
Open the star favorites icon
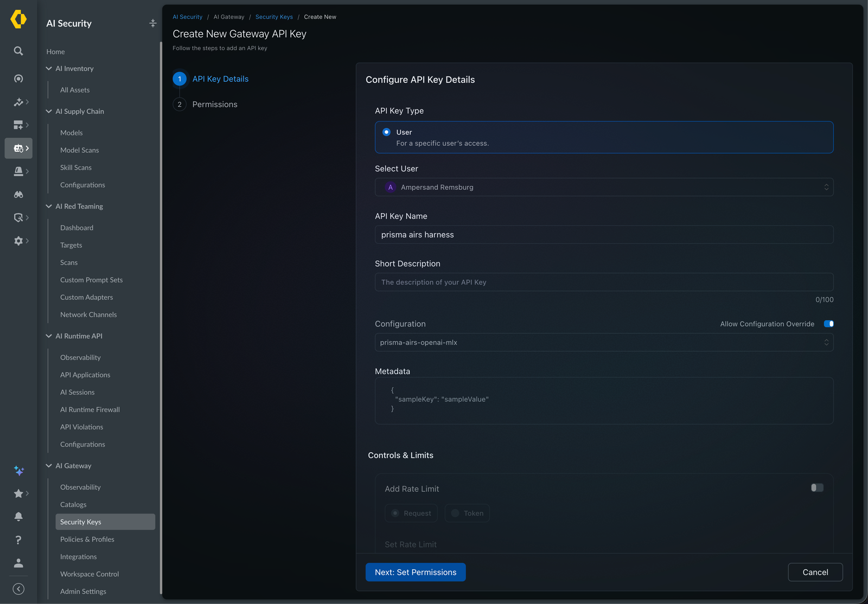coord(18,493)
